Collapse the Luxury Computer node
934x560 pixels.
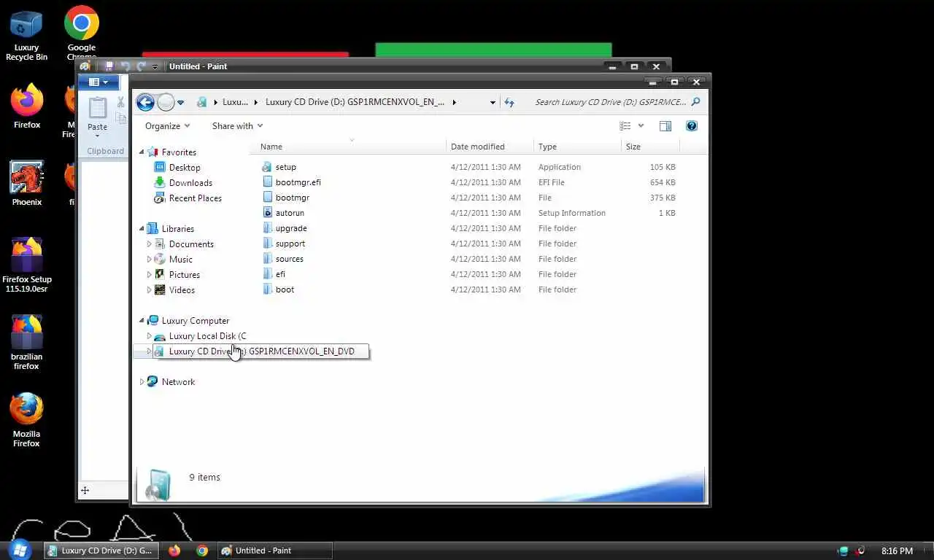(x=142, y=321)
